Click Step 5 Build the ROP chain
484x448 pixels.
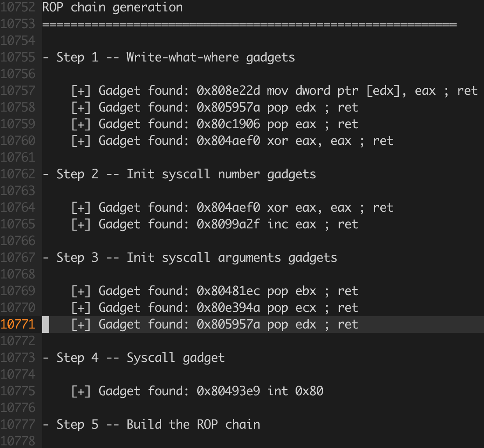(151, 424)
